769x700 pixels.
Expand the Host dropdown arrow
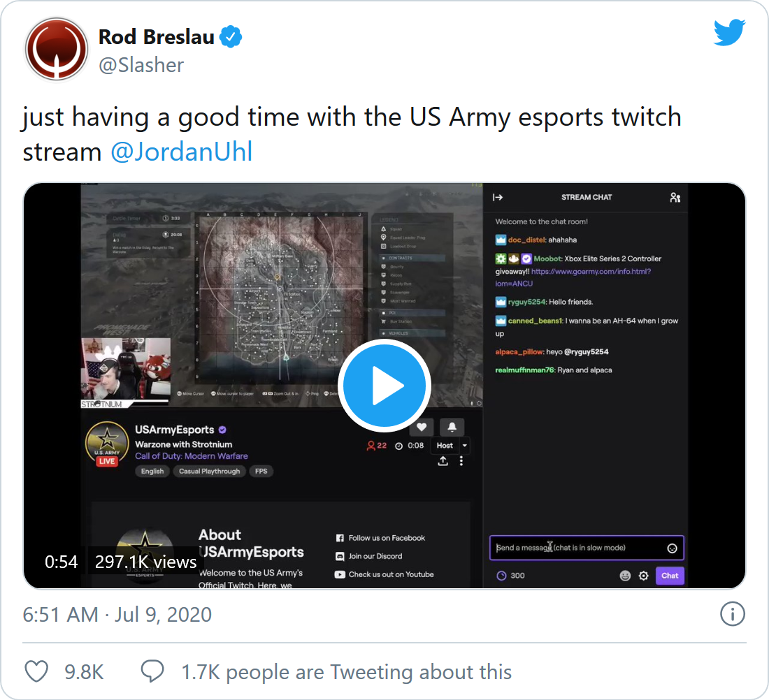(464, 446)
